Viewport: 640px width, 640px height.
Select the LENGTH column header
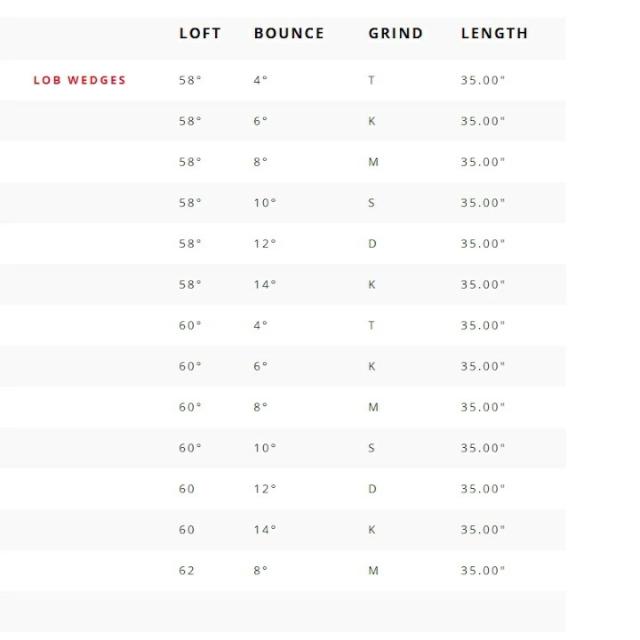coord(494,33)
